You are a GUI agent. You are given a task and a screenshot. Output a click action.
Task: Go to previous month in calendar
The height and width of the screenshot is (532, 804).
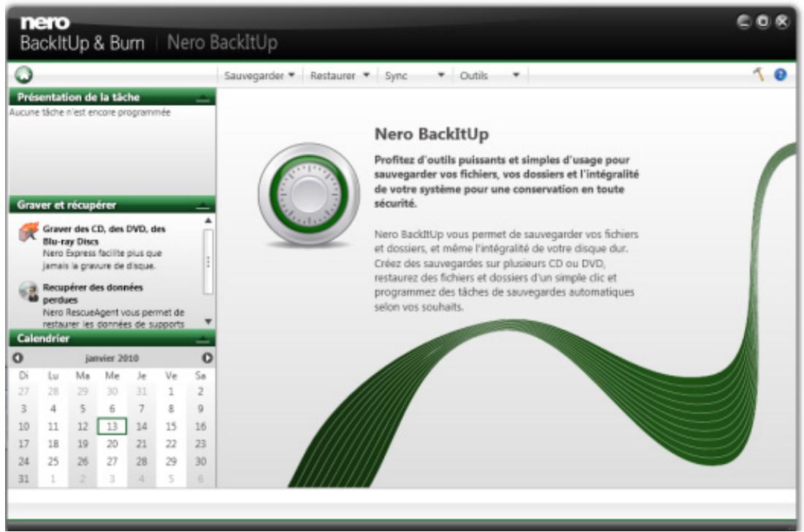coord(18,358)
